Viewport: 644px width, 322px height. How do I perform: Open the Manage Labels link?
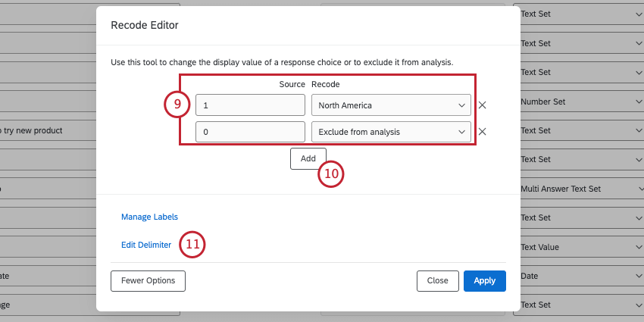pos(149,217)
